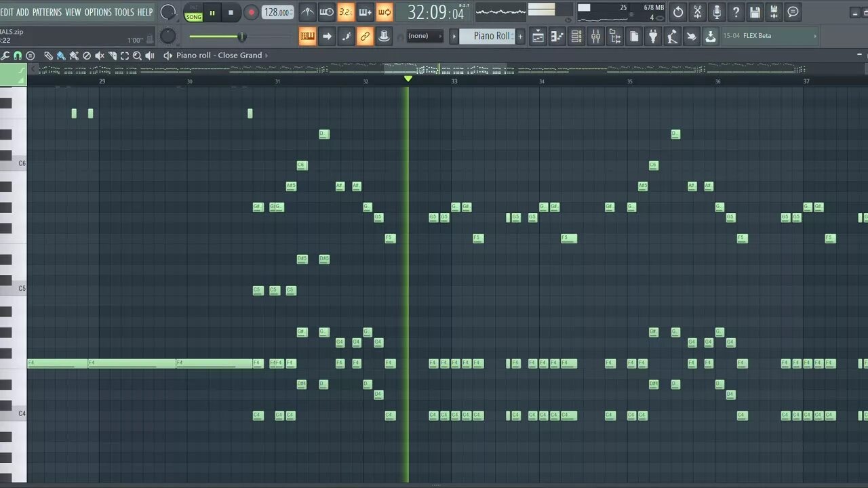Click the download content library icon

coord(710,37)
